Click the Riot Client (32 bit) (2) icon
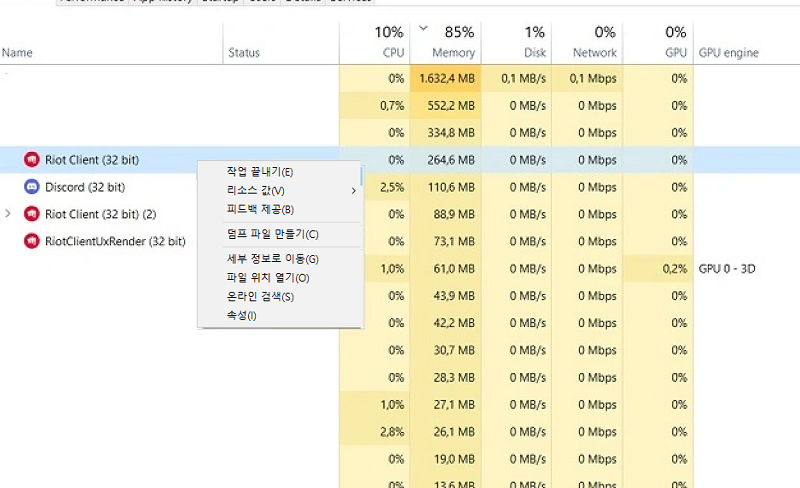800x488 pixels. (x=32, y=214)
